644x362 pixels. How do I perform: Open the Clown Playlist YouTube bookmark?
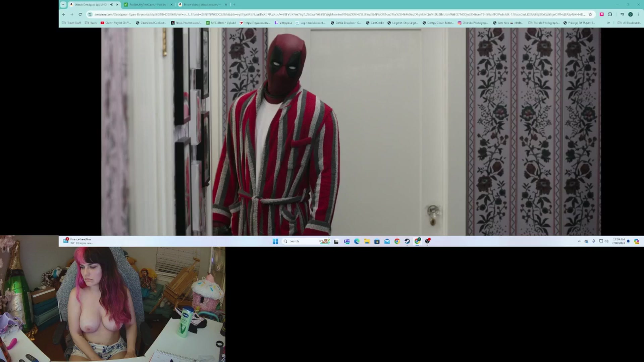116,23
